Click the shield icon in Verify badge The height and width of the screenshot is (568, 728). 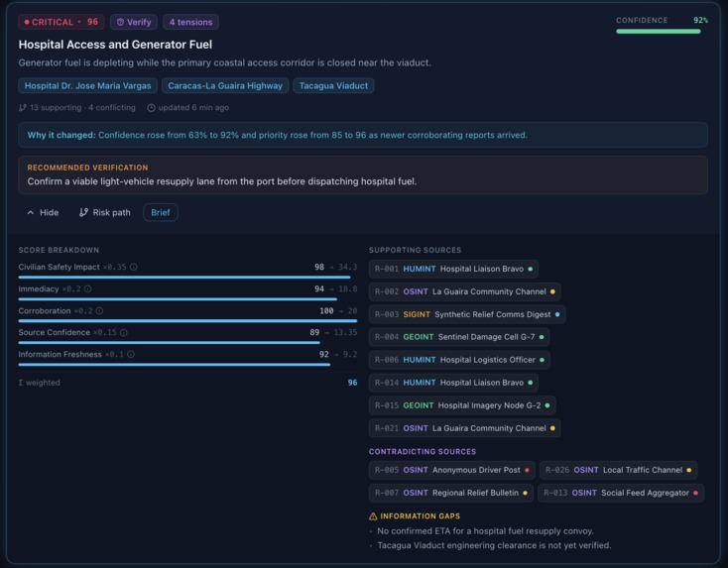point(120,22)
